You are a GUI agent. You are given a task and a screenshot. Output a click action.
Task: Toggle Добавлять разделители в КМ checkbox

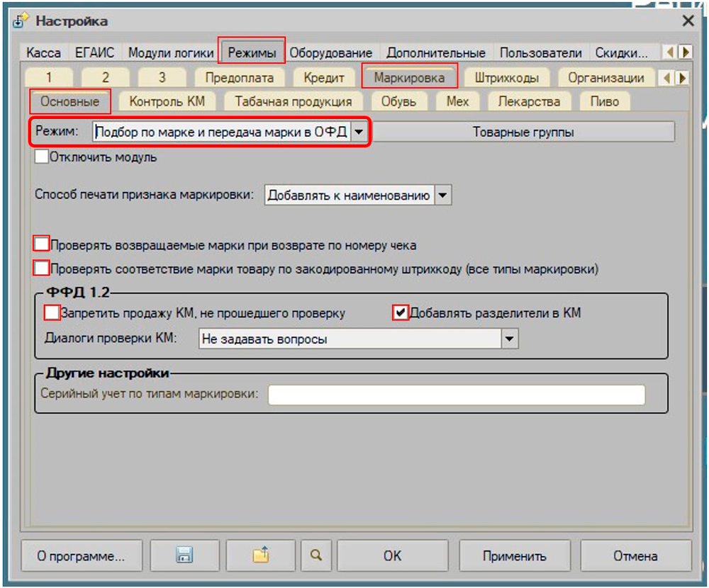pyautogui.click(x=401, y=312)
